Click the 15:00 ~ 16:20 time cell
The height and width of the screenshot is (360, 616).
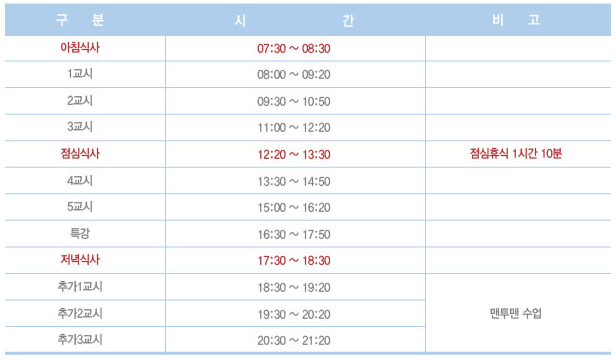[x=294, y=208]
